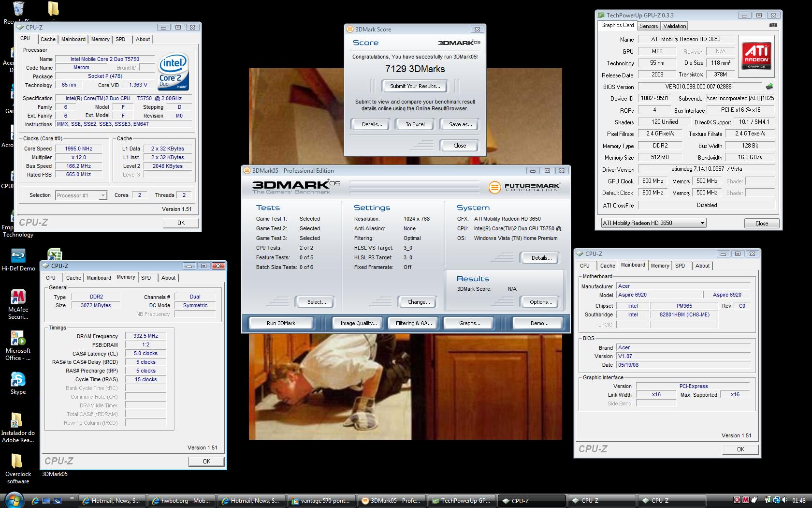812x508 pixels.
Task: Open Microsoft Office desktop shortcut
Action: [x=18, y=345]
